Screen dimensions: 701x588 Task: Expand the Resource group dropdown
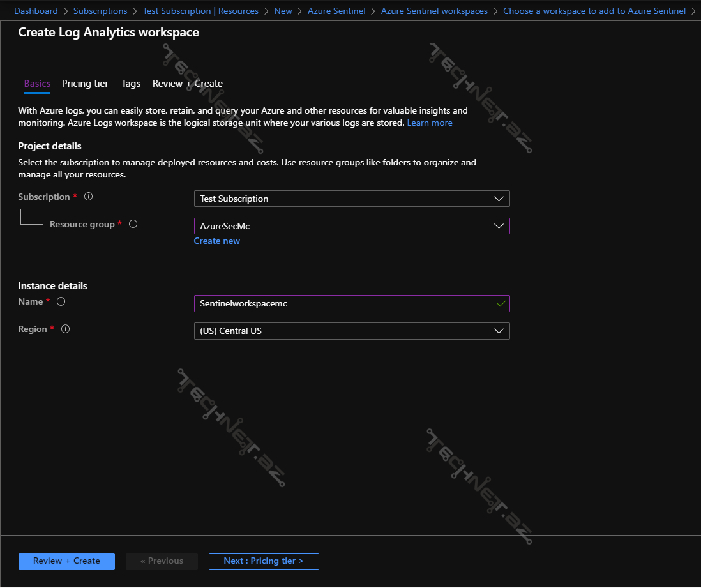[x=351, y=226]
